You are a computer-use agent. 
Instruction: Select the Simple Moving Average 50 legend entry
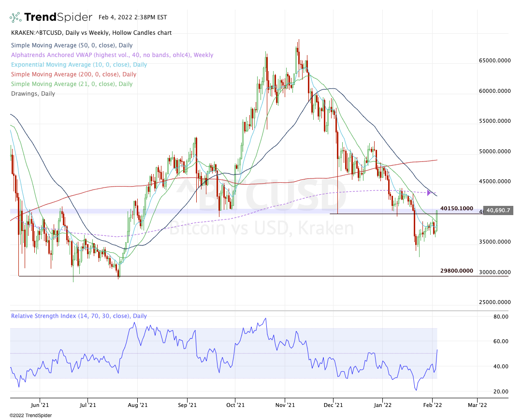tap(66, 45)
